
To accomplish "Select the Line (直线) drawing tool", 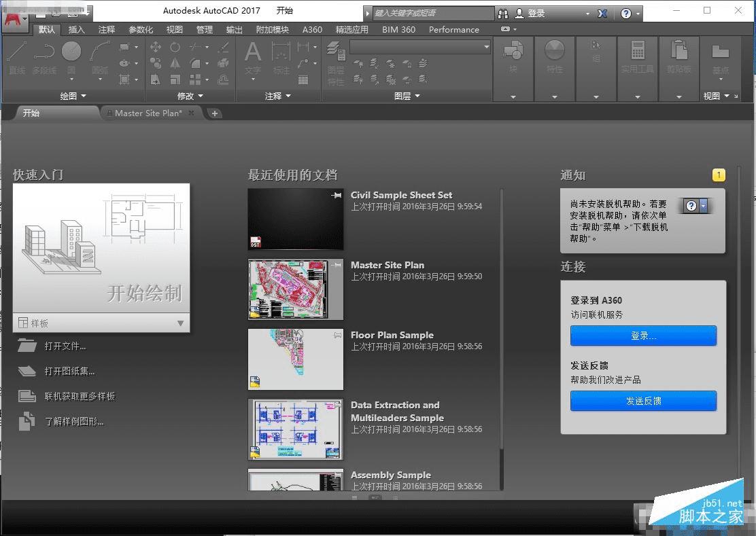I will 17,57.
